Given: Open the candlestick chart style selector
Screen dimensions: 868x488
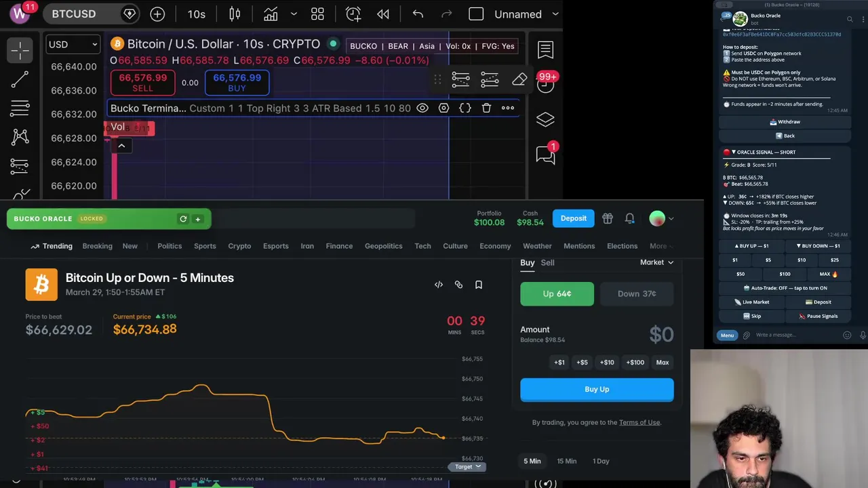Looking at the screenshot, I should click(235, 14).
